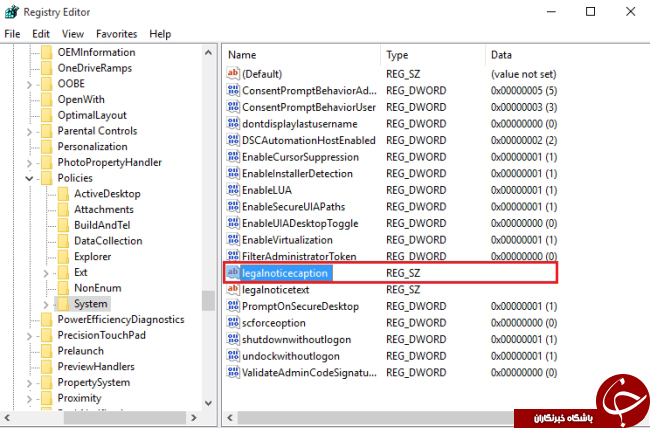Select the Personalization key

(92, 146)
